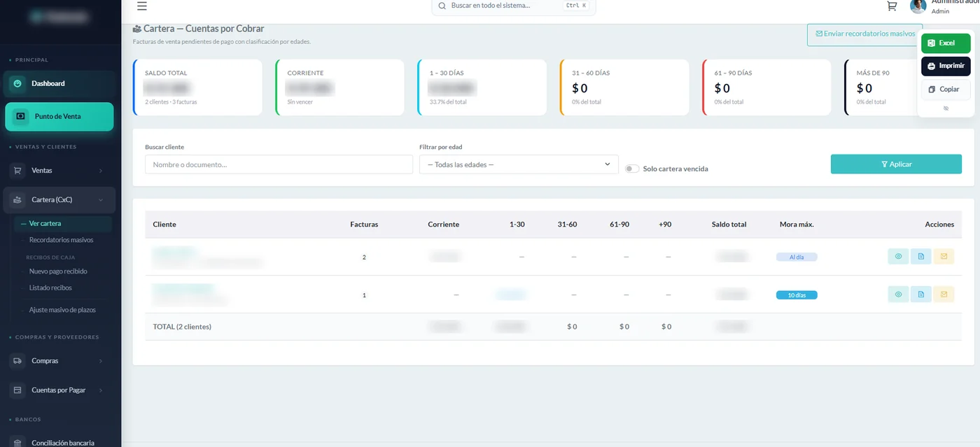The height and width of the screenshot is (447, 980).
Task: Click the '10 días' overdue badge
Action: [x=797, y=295]
